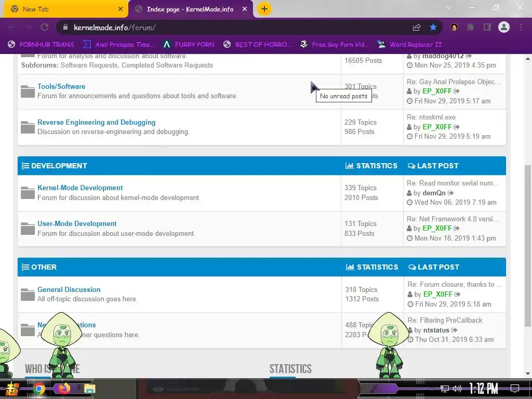
Task: Open the ntstatus user profile link
Action: point(436,330)
